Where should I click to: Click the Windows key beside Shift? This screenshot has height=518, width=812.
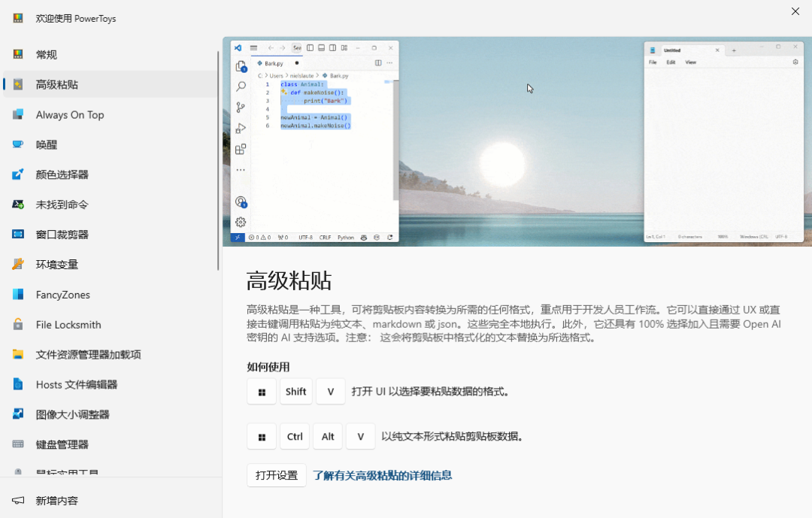coord(262,392)
